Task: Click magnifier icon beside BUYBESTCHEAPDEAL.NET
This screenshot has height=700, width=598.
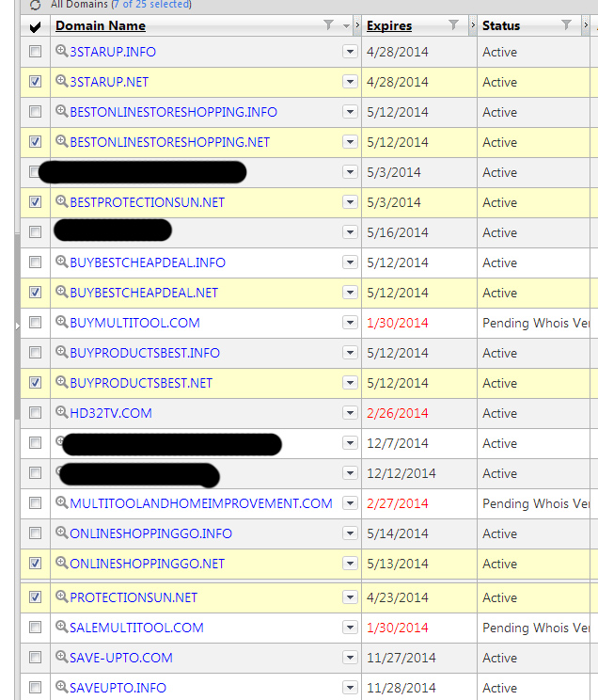Action: tap(61, 292)
